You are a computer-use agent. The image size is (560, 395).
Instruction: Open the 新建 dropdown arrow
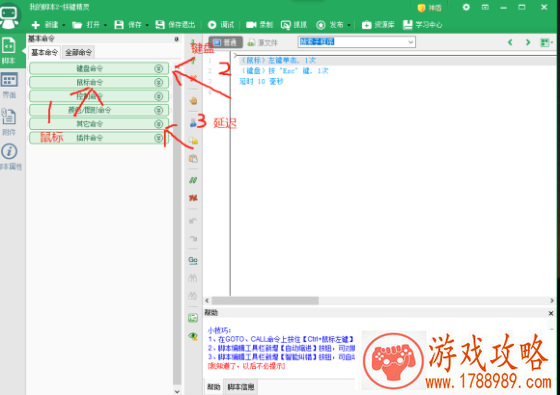(x=64, y=25)
